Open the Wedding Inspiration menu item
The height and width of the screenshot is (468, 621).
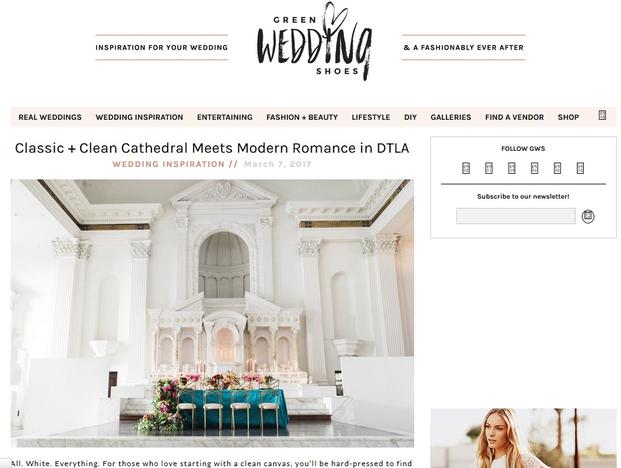click(x=139, y=117)
